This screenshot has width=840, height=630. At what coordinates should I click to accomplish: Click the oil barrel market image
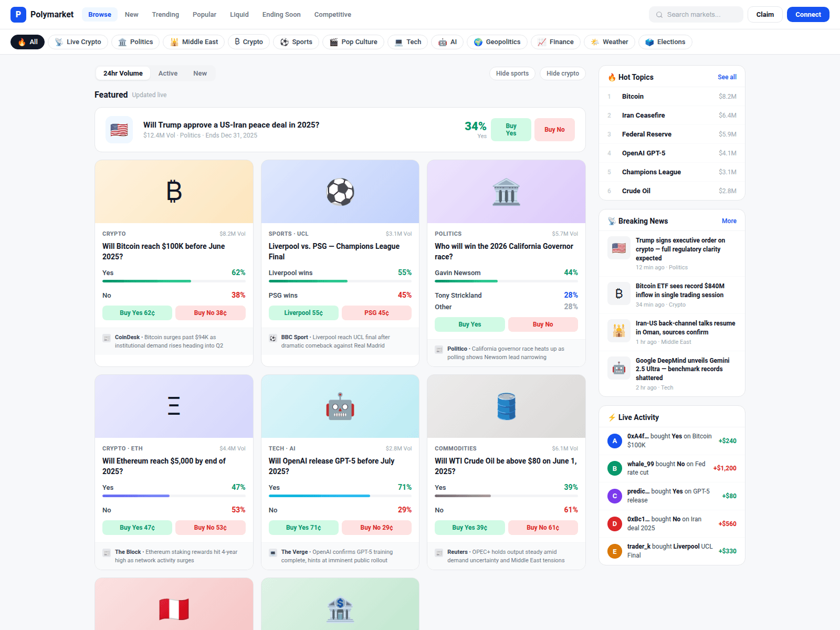pos(506,406)
